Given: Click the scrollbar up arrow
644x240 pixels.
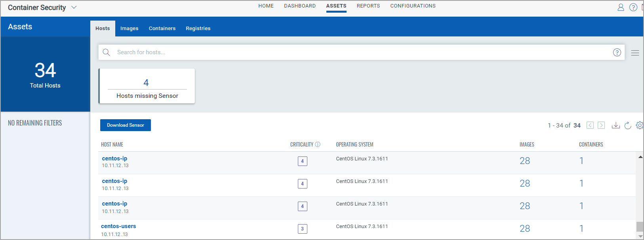Looking at the screenshot, I should pyautogui.click(x=640, y=157).
